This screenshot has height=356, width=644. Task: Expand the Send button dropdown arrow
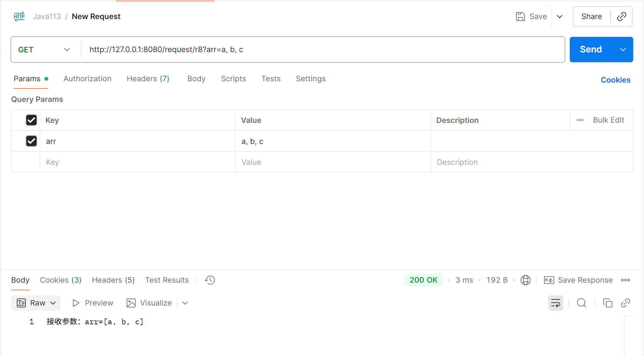coord(623,50)
